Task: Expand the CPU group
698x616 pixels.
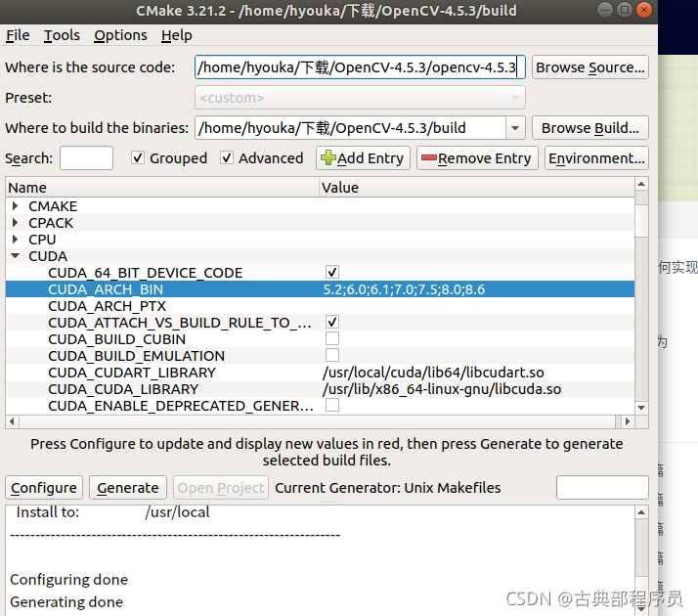Action: coord(15,239)
